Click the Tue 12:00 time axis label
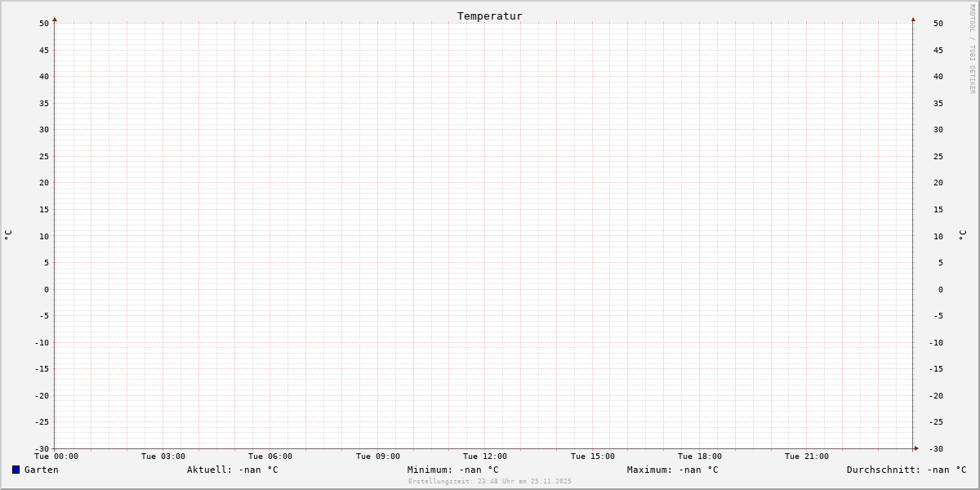Image resolution: width=980 pixels, height=490 pixels. (485, 457)
